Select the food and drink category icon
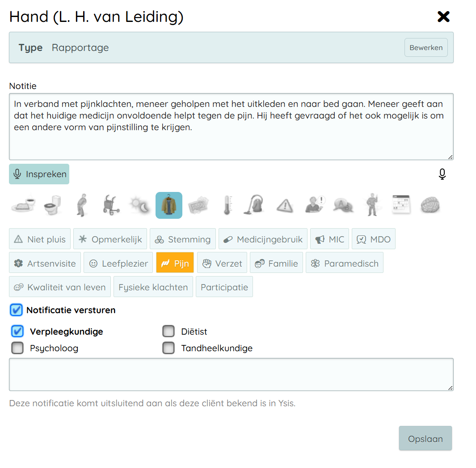476x468 pixels. coord(22,205)
